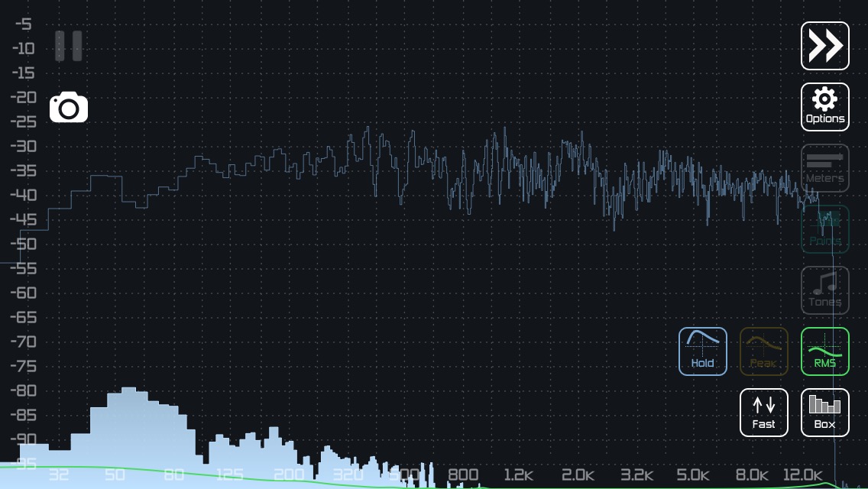This screenshot has width=868, height=489.
Task: Select the 5.0k frequency label
Action: click(x=693, y=474)
